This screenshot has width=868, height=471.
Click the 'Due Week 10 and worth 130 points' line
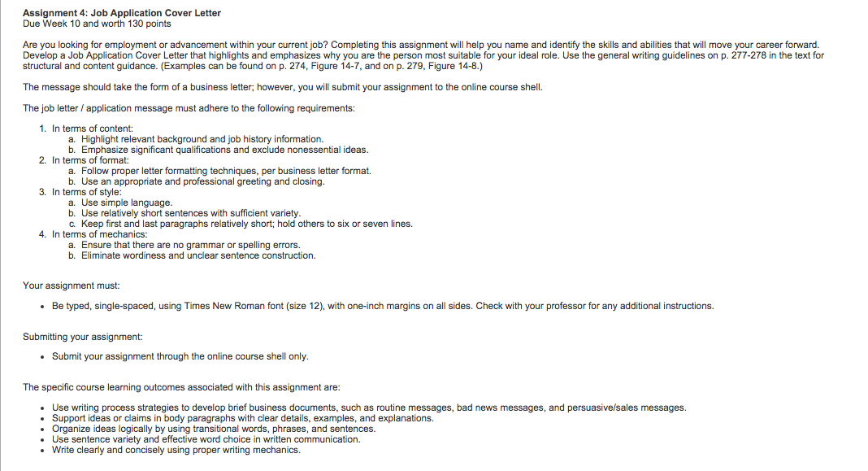pyautogui.click(x=97, y=24)
